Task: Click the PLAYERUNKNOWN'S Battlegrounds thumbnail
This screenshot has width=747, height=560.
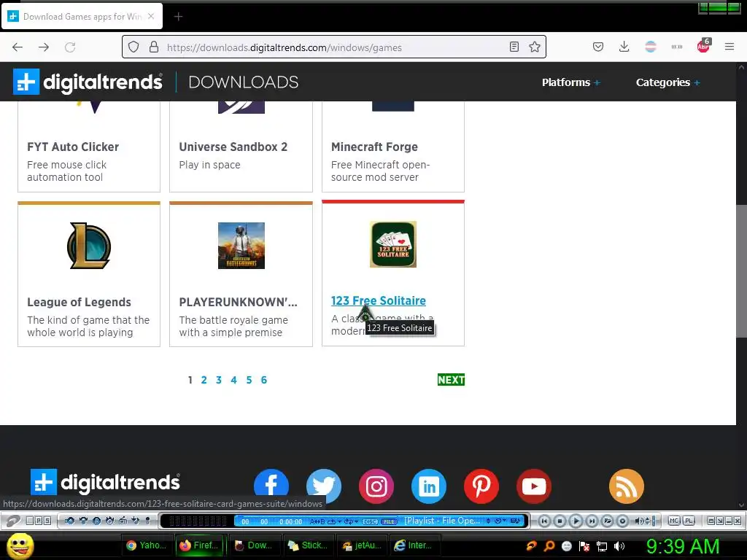Action: (x=241, y=246)
